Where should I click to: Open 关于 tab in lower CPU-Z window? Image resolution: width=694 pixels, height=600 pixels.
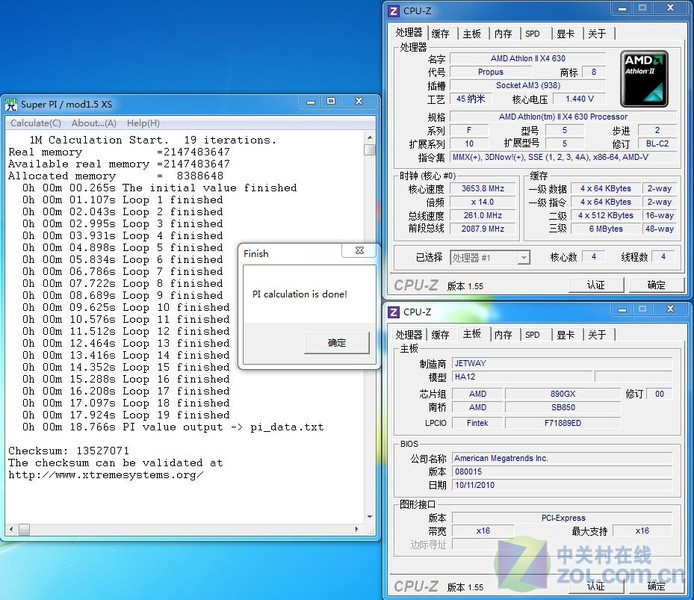pyautogui.click(x=597, y=335)
